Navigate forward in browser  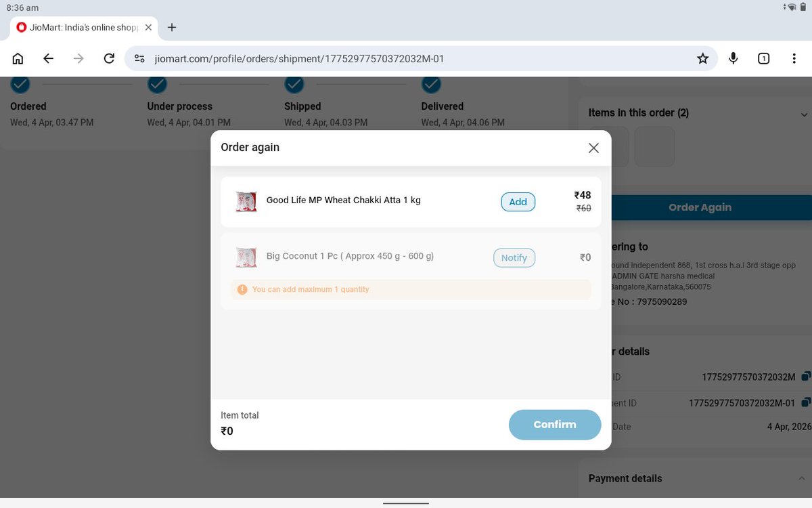coord(78,59)
